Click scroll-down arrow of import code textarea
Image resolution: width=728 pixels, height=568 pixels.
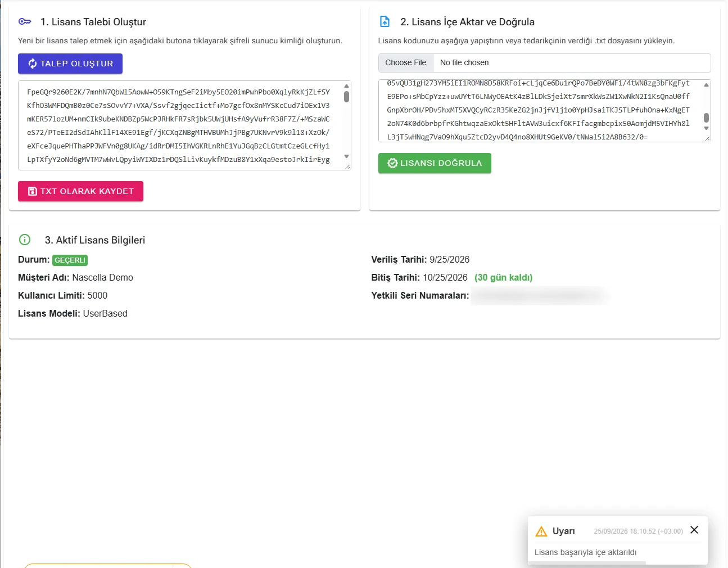[x=706, y=128]
